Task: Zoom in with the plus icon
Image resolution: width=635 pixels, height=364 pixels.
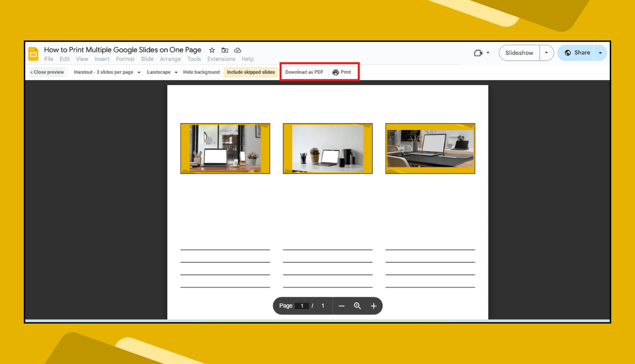Action: [374, 306]
